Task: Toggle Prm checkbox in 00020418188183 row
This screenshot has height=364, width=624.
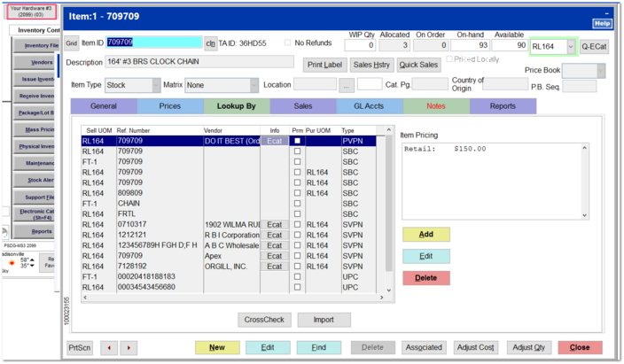Action: (x=297, y=276)
